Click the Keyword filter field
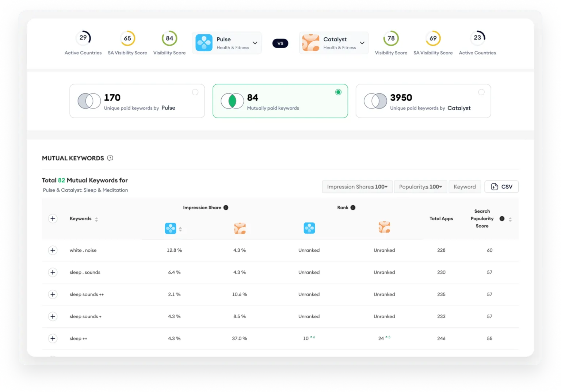This screenshot has height=392, width=561. click(465, 187)
